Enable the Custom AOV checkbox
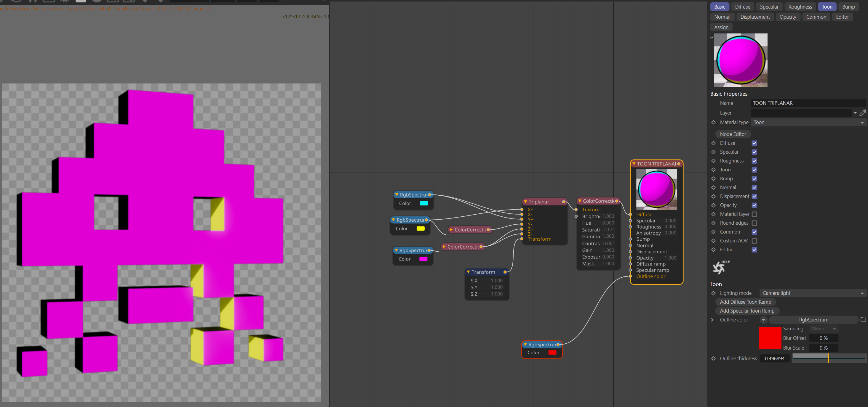The height and width of the screenshot is (407, 868). click(x=754, y=241)
